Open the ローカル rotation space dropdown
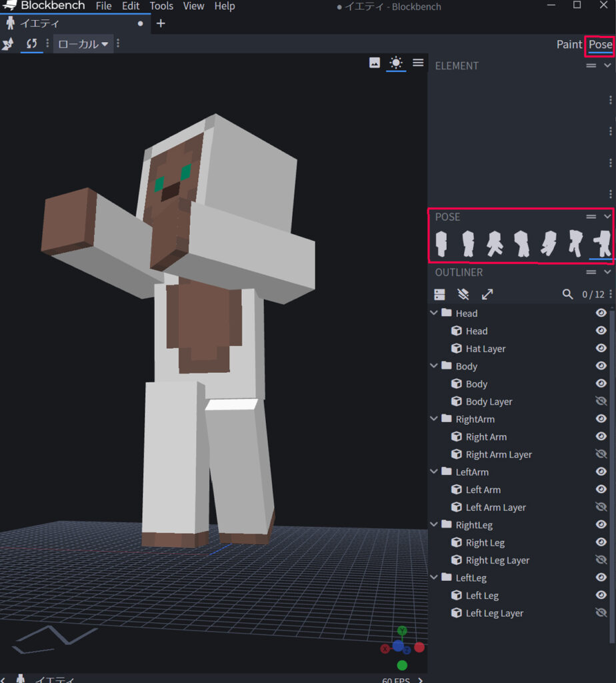 [83, 43]
